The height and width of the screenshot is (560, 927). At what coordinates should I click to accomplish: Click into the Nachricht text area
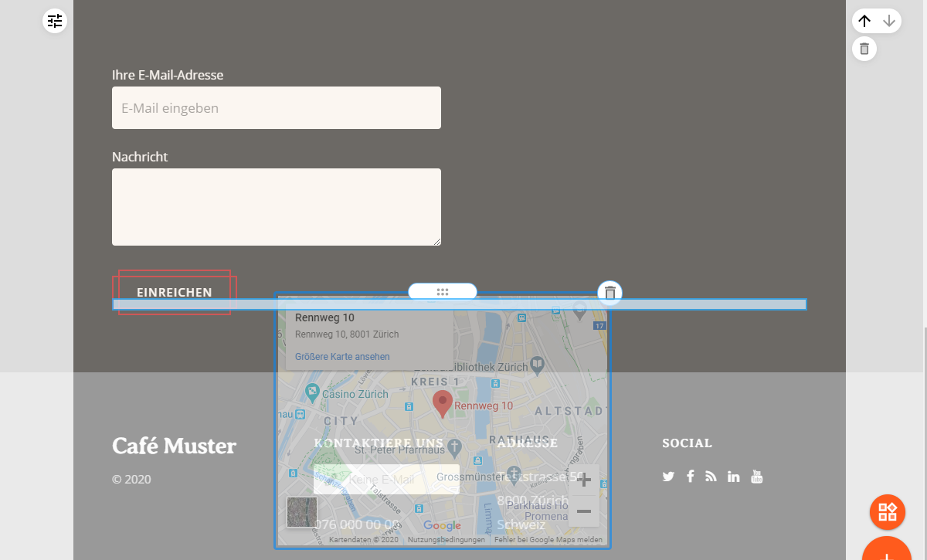pyautogui.click(x=277, y=207)
